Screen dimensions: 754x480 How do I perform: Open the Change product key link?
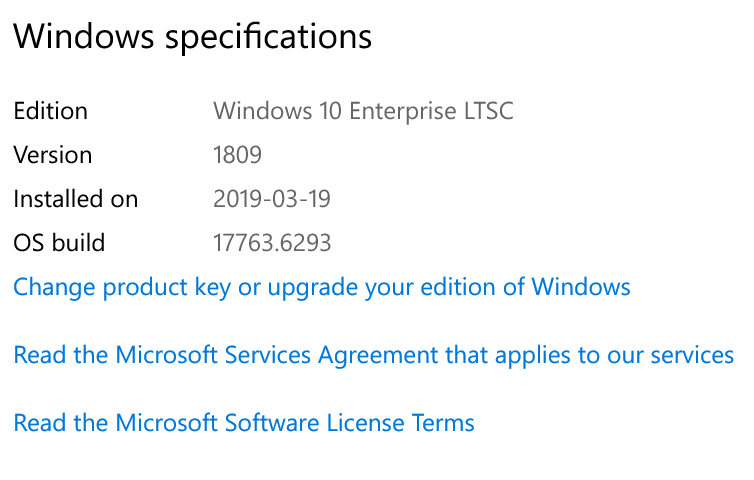[x=321, y=288]
